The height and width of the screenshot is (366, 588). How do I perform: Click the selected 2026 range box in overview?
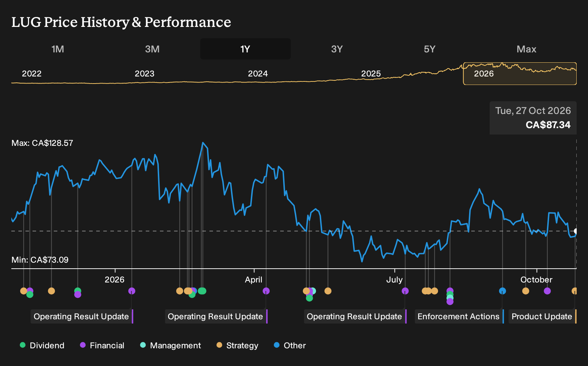(520, 74)
